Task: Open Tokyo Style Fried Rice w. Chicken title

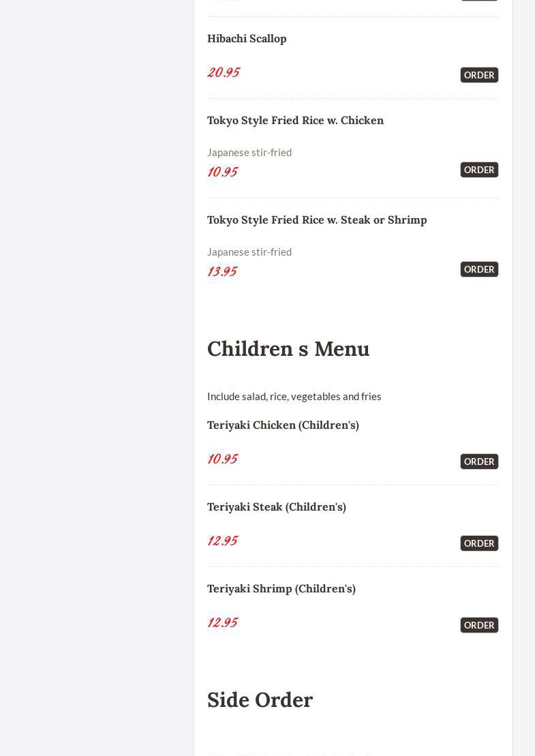Action: (x=295, y=121)
